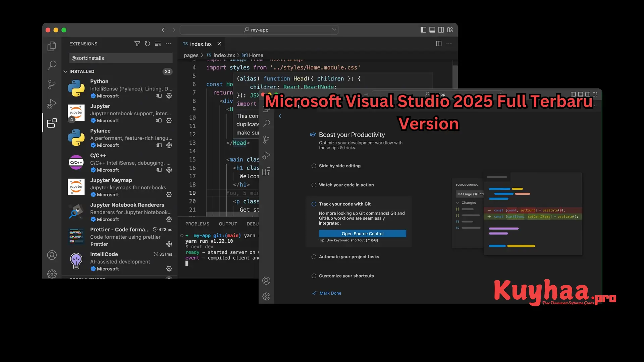Open Accounts icon in back window activity bar
Image resolution: width=644 pixels, height=362 pixels.
[52, 255]
